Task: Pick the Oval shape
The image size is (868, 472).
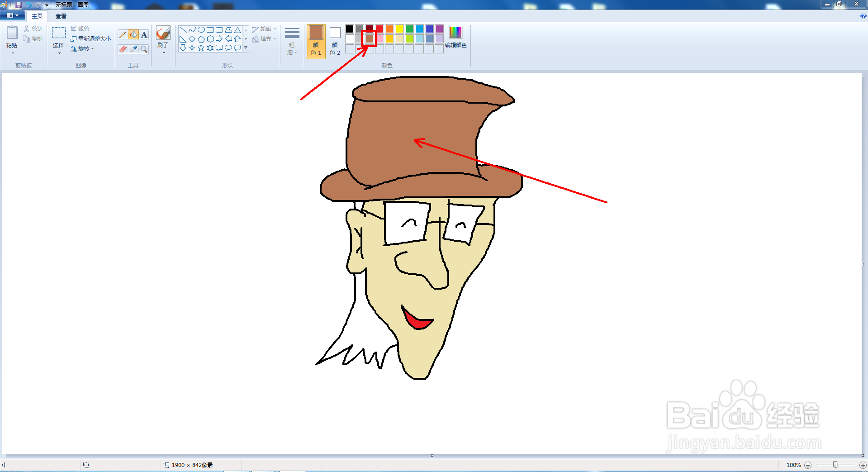Action: [201, 30]
